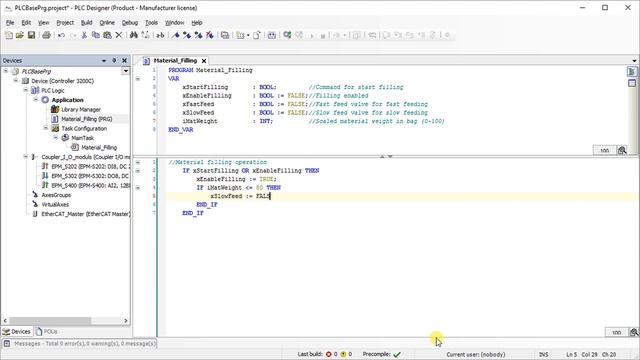
Task: Select MainTask in the device tree
Action: click(82, 138)
